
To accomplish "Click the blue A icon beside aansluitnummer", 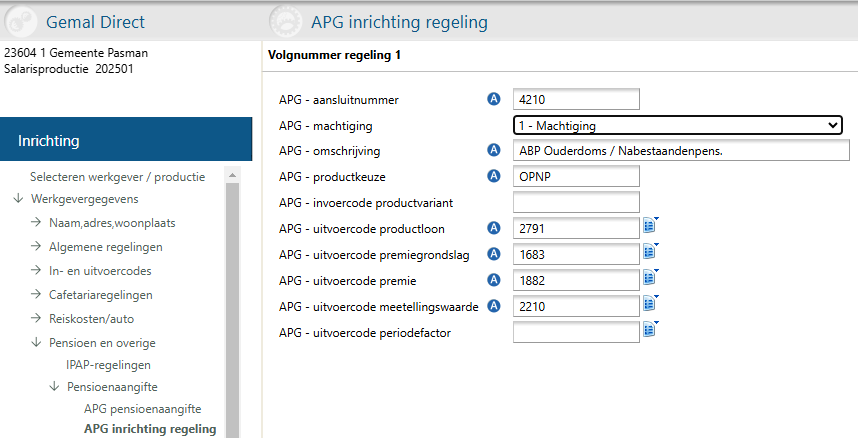I will coord(493,99).
